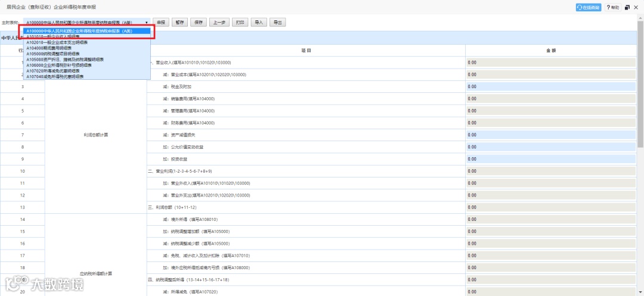This screenshot has width=644, height=296.
Task: Click the vertical scrollbar up arrow
Action: click(640, 19)
